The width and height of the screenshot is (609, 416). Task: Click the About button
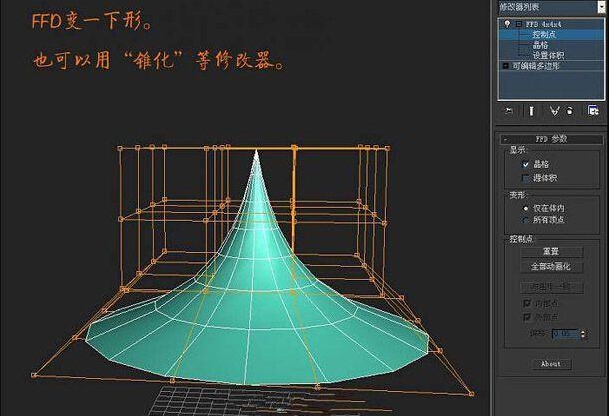point(552,364)
